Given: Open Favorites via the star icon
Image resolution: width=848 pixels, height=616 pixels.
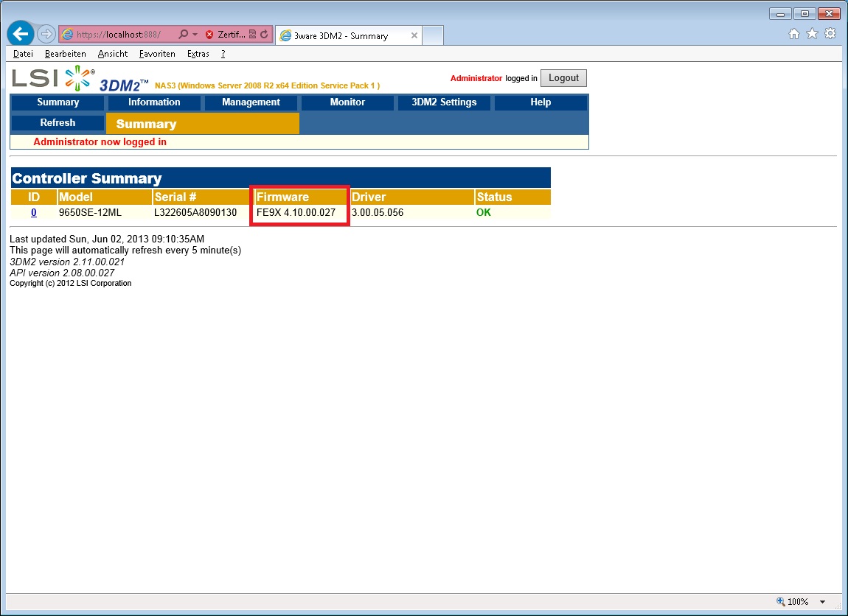Looking at the screenshot, I should [812, 34].
